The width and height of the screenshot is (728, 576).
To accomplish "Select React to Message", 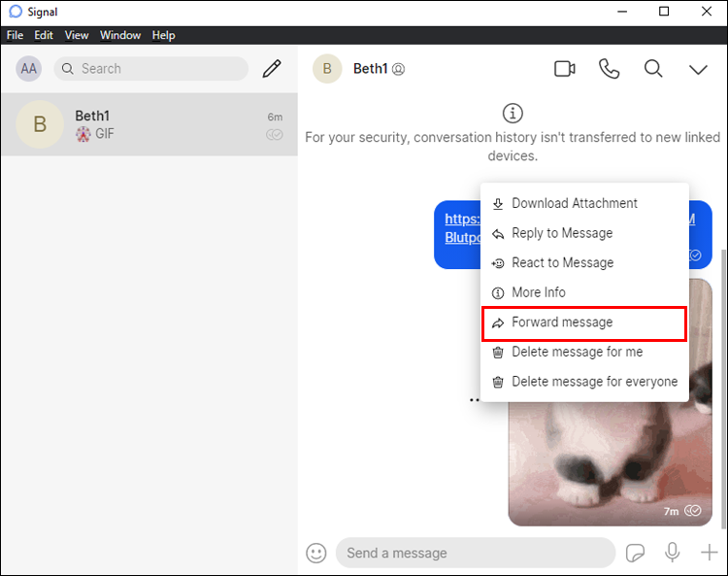I will (x=584, y=263).
